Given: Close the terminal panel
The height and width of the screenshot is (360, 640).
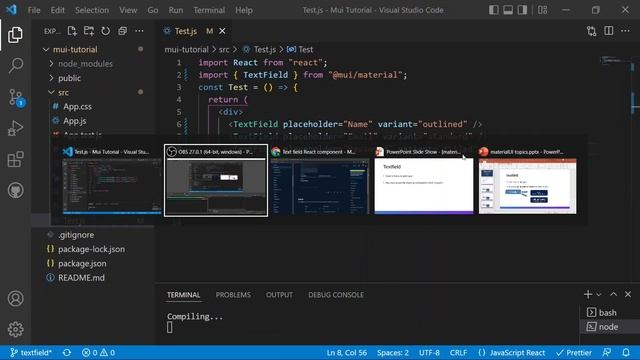Looking at the screenshot, I should point(628,294).
